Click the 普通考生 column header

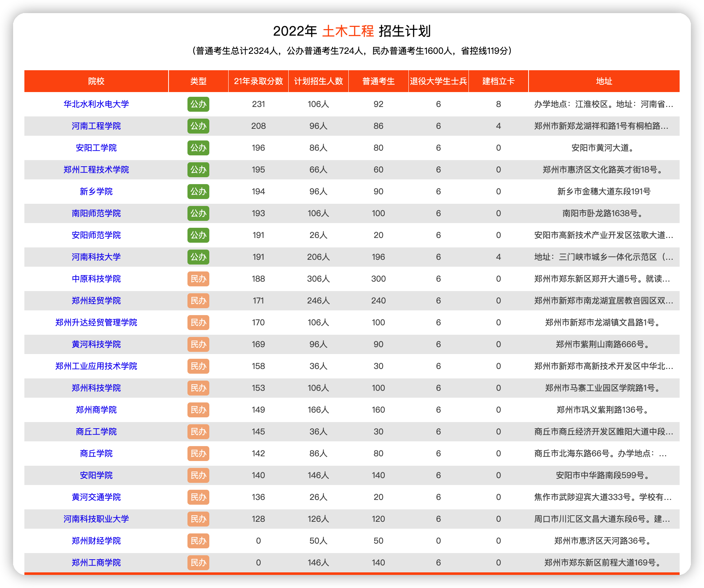[379, 81]
